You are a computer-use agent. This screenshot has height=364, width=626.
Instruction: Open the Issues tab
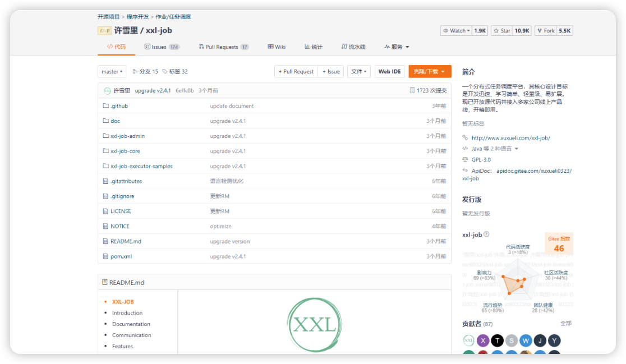162,47
